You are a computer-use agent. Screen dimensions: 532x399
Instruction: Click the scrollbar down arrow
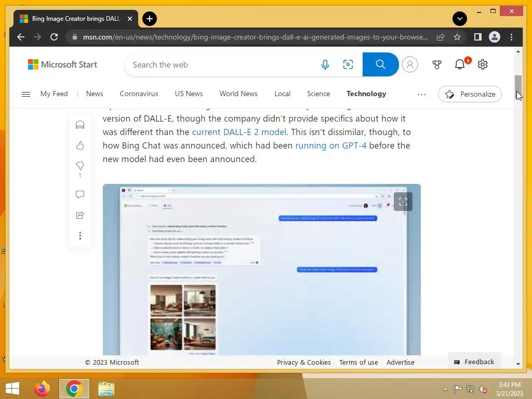pyautogui.click(x=518, y=364)
